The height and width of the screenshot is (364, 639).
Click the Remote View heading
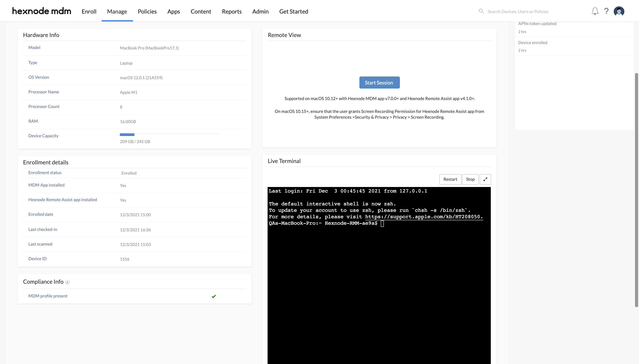click(x=284, y=35)
